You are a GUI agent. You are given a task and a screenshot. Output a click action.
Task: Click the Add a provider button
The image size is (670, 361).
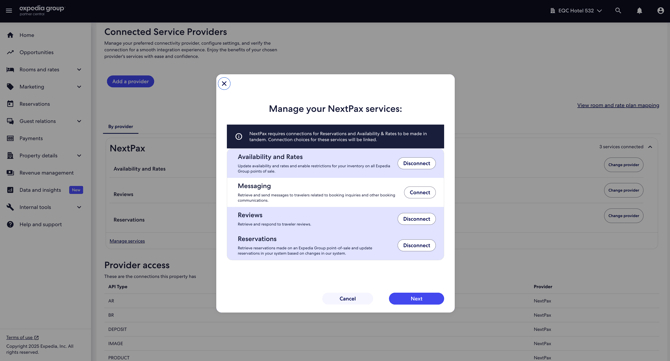point(130,81)
